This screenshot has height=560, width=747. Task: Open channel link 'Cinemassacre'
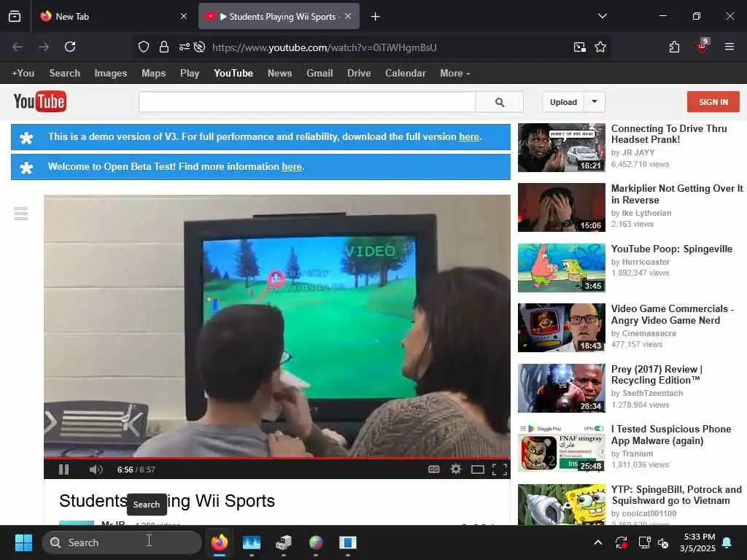[x=649, y=333]
